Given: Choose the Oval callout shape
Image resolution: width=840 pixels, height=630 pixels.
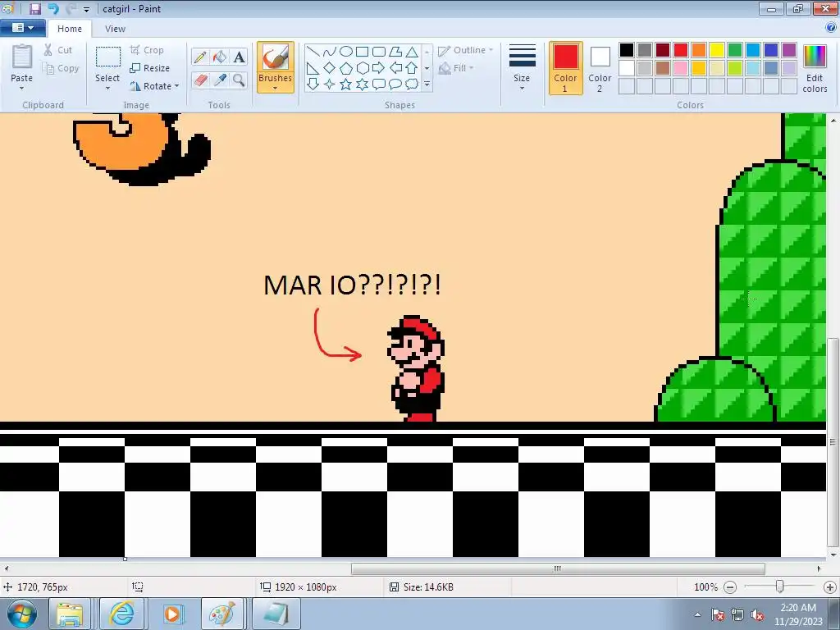Looking at the screenshot, I should (395, 84).
